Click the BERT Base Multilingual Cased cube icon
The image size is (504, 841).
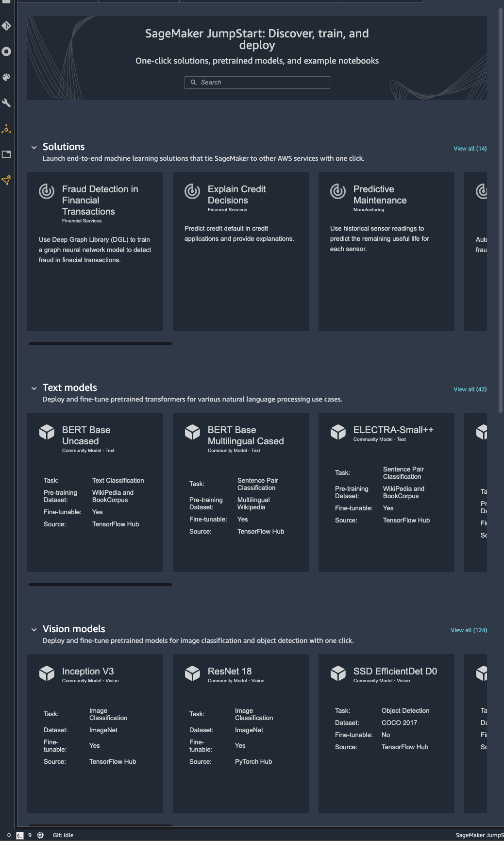tap(192, 432)
